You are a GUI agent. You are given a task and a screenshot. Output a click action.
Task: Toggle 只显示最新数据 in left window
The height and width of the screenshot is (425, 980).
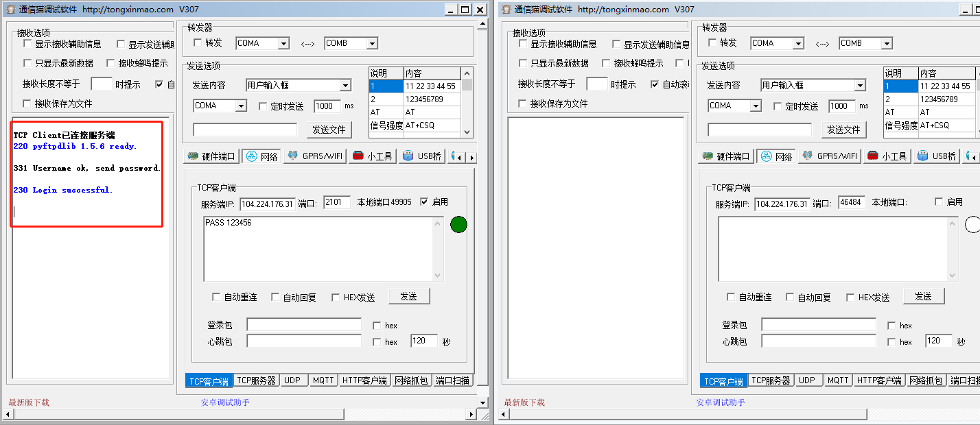pos(27,63)
